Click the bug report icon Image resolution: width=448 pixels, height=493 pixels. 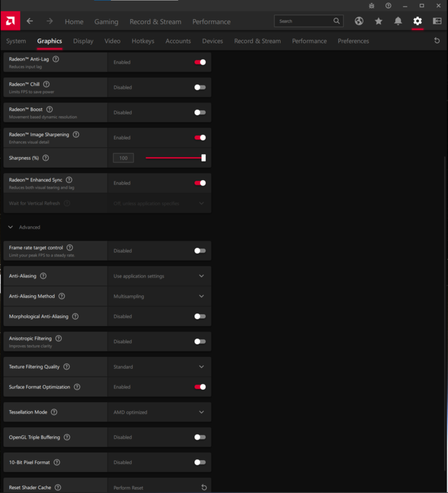tap(372, 6)
